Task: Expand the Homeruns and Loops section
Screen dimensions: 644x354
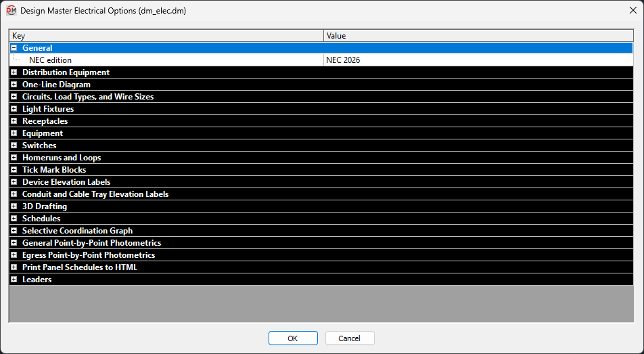Action: tap(14, 158)
